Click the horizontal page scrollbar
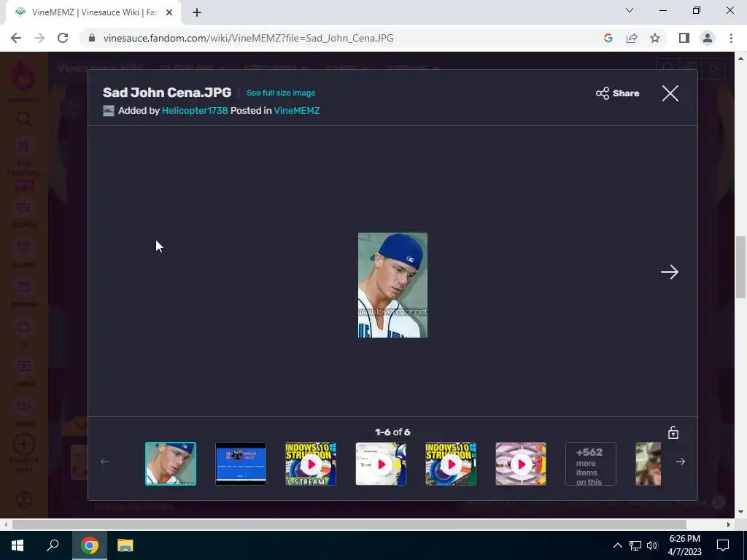The image size is (747, 560). (x=349, y=524)
